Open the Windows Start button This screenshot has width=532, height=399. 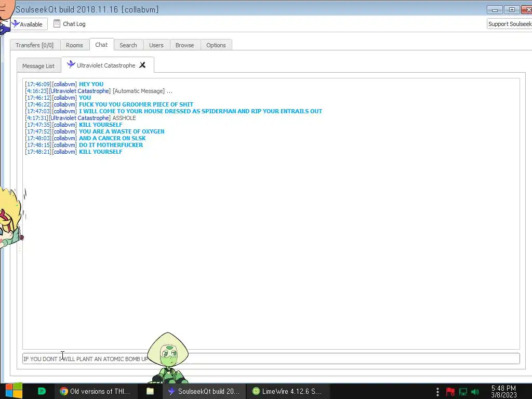pyautogui.click(x=14, y=391)
